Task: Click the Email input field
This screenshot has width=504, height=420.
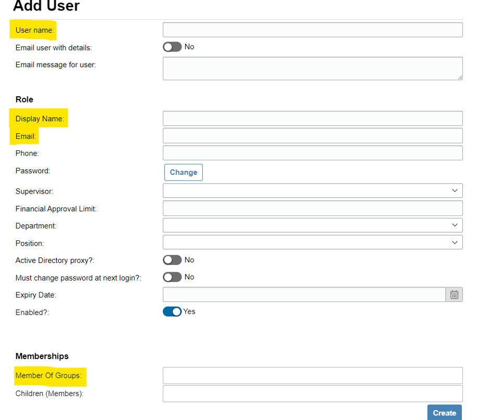Action: (x=313, y=136)
